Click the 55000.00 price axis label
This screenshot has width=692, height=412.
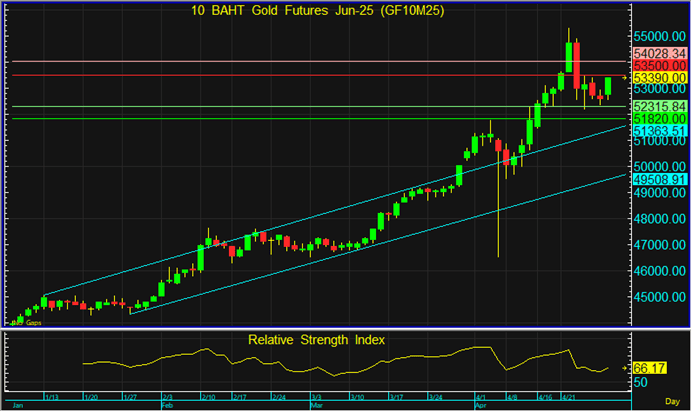point(658,34)
